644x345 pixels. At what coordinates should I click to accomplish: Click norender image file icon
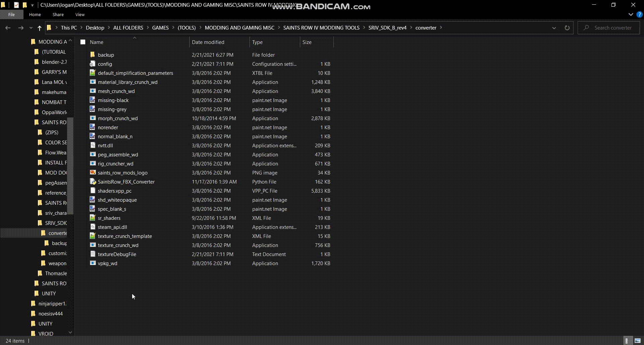click(93, 127)
